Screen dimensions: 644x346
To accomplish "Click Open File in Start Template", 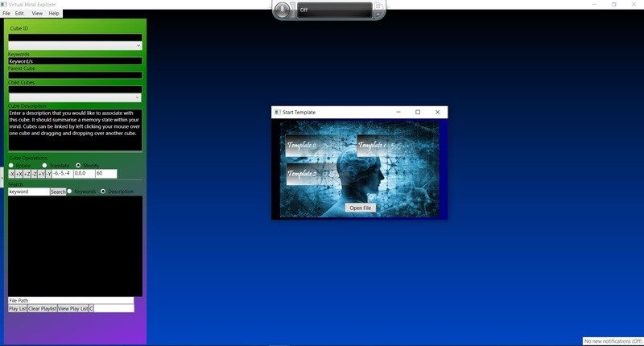I will coord(360,208).
